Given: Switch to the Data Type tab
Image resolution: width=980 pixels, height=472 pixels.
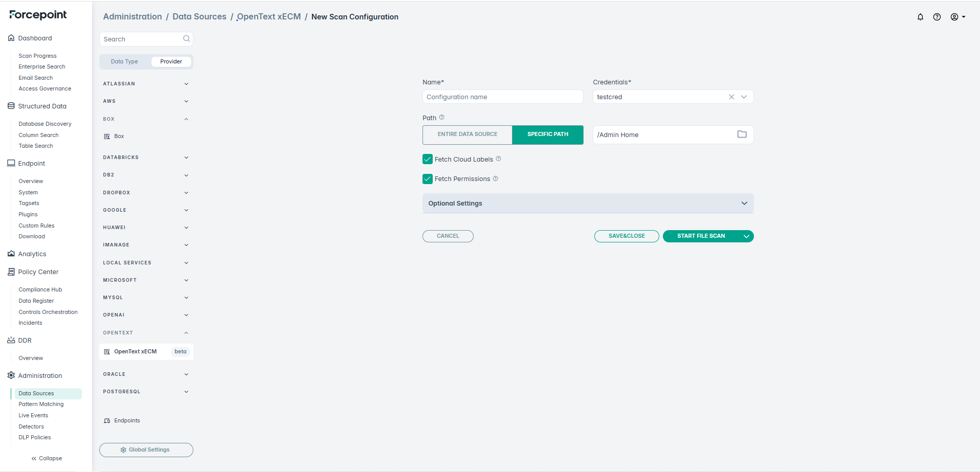Looking at the screenshot, I should [x=124, y=62].
